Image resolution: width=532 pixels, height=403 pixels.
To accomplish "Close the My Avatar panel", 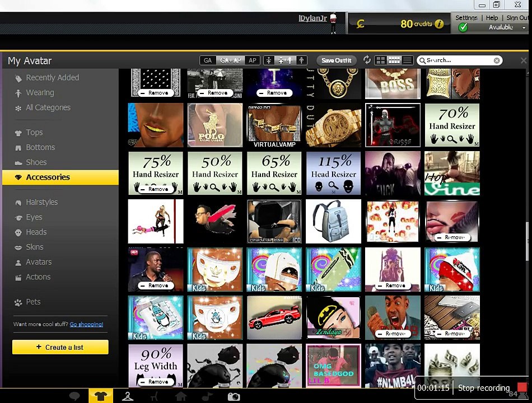I will [x=524, y=60].
